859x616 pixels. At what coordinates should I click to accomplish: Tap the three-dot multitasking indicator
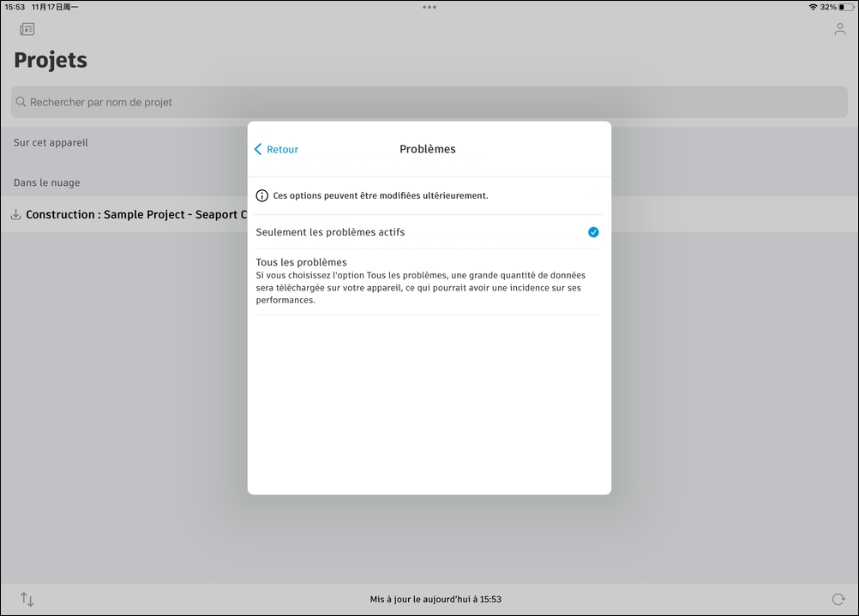[429, 7]
